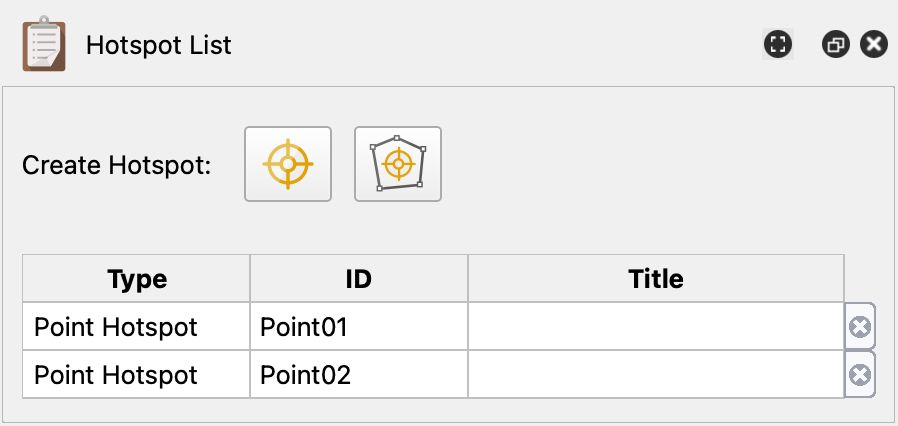The width and height of the screenshot is (898, 426).
Task: Select the Type cell of the Point01 row
Action: (x=137, y=327)
